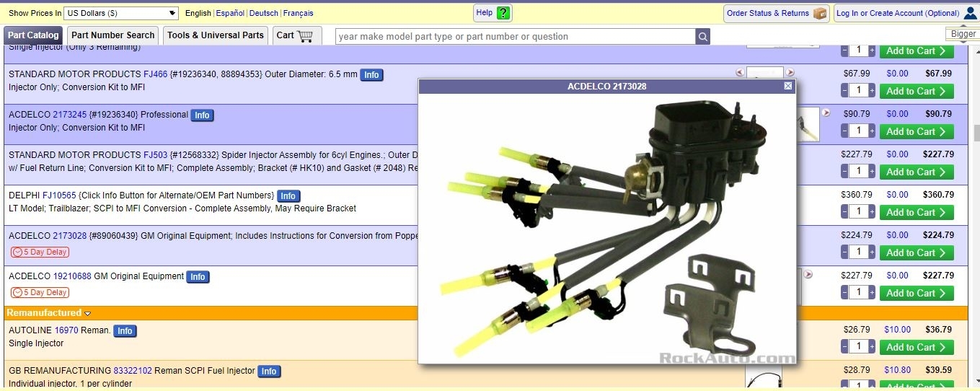Image resolution: width=980 pixels, height=391 pixels.
Task: Open the ACDELCO 19210688 part number link
Action: (72, 276)
